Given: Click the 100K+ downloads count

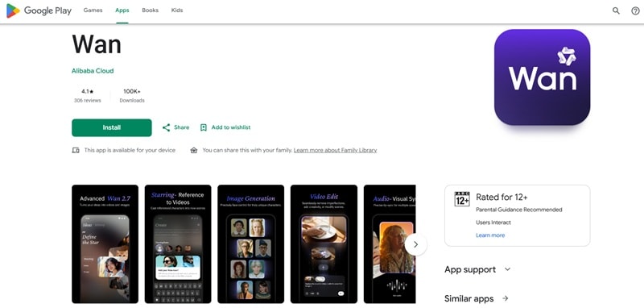Looking at the screenshot, I should pyautogui.click(x=132, y=91).
